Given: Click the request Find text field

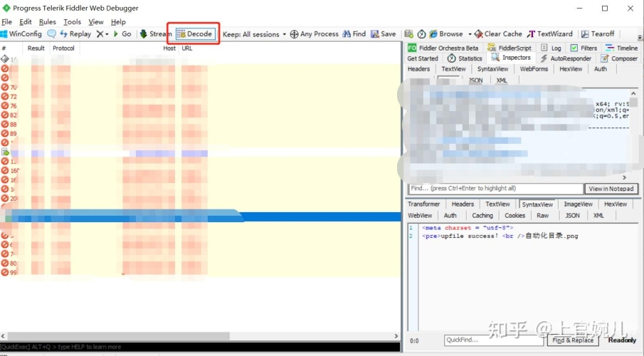Looking at the screenshot, I should point(496,188).
